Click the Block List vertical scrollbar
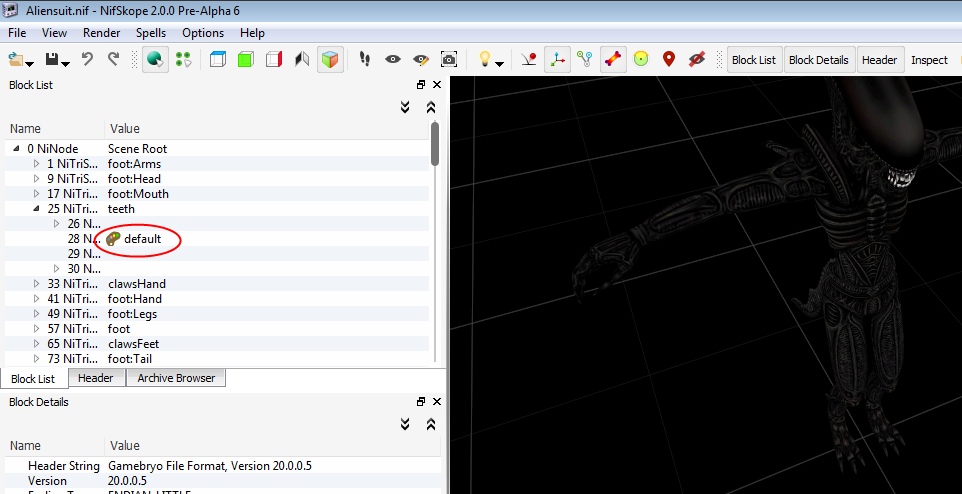 [435, 144]
